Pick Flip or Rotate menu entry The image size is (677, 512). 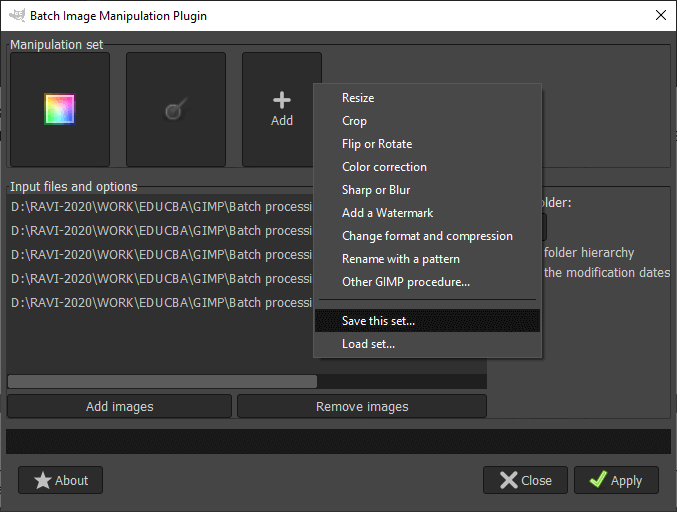377,144
